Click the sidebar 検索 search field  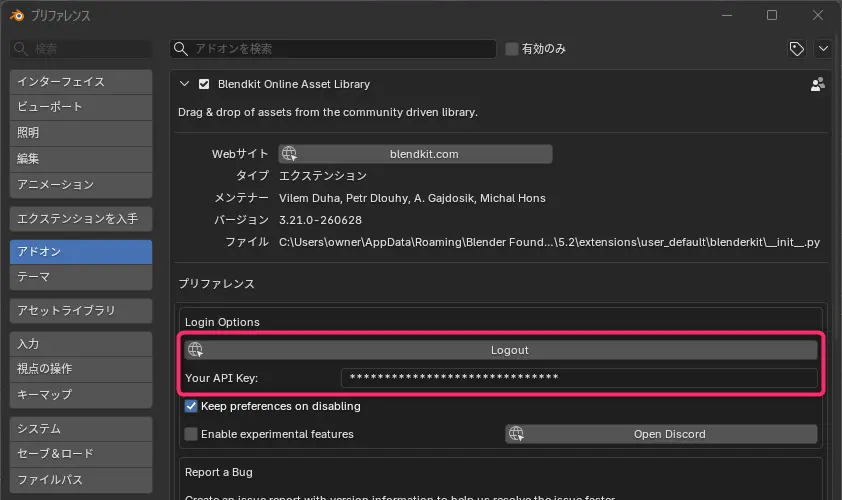click(x=81, y=49)
